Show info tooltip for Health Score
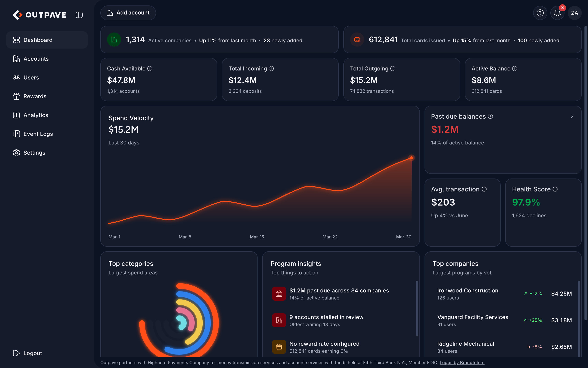Viewport: 588px width, 368px height. (555, 189)
